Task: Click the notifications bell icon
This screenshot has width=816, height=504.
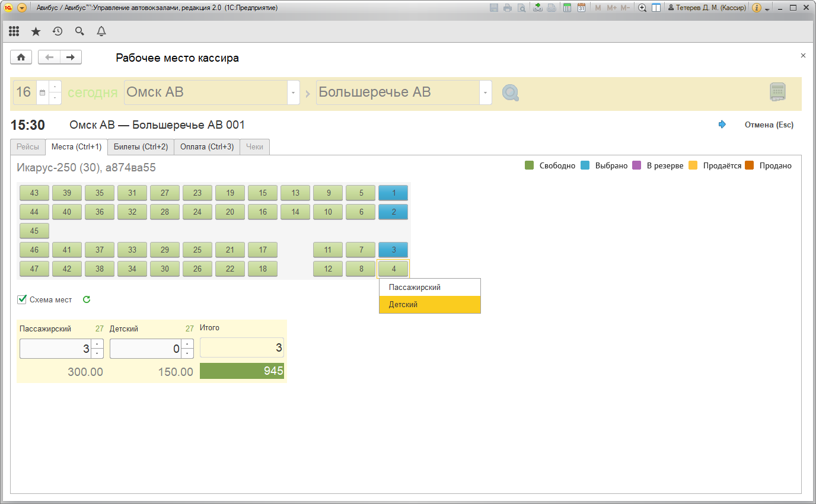Action: click(x=101, y=31)
